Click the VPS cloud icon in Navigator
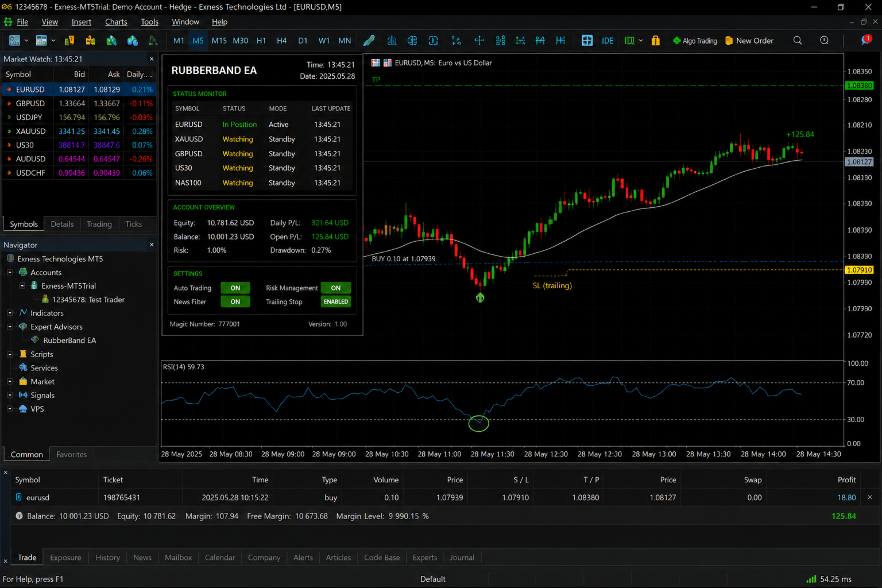The width and height of the screenshot is (882, 588). click(x=23, y=409)
